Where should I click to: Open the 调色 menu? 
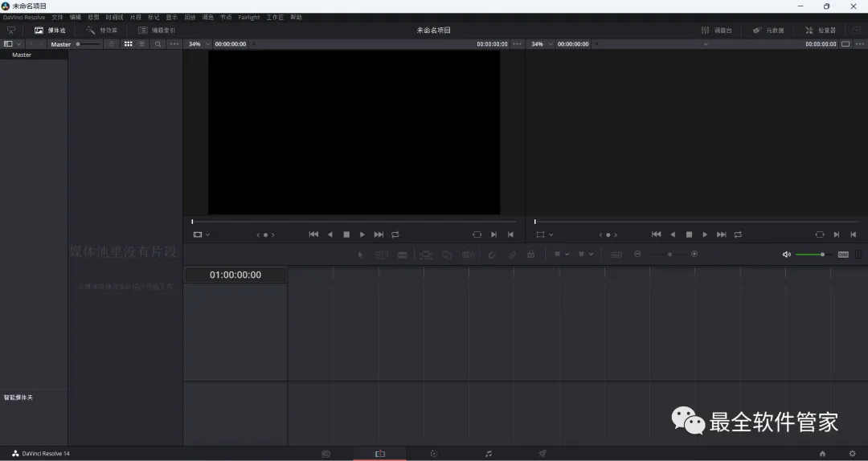click(x=207, y=18)
